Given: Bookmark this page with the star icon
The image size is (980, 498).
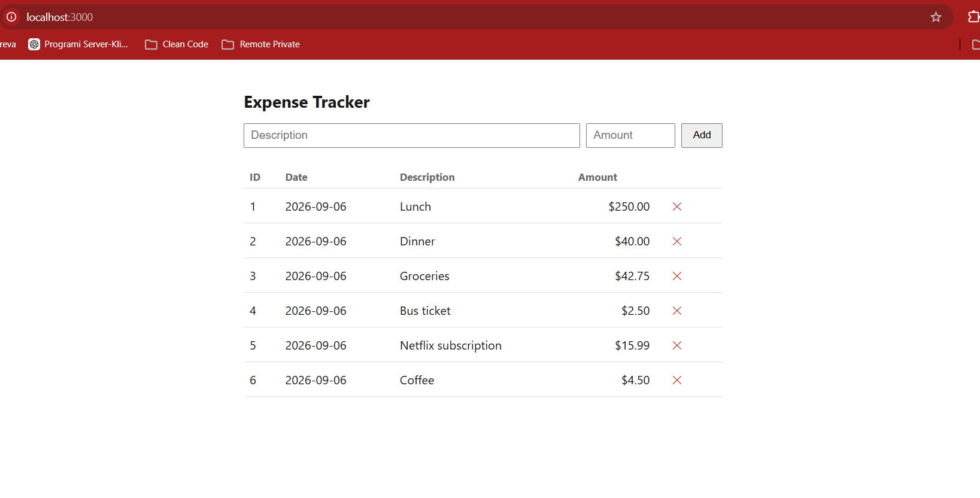Looking at the screenshot, I should 936,17.
